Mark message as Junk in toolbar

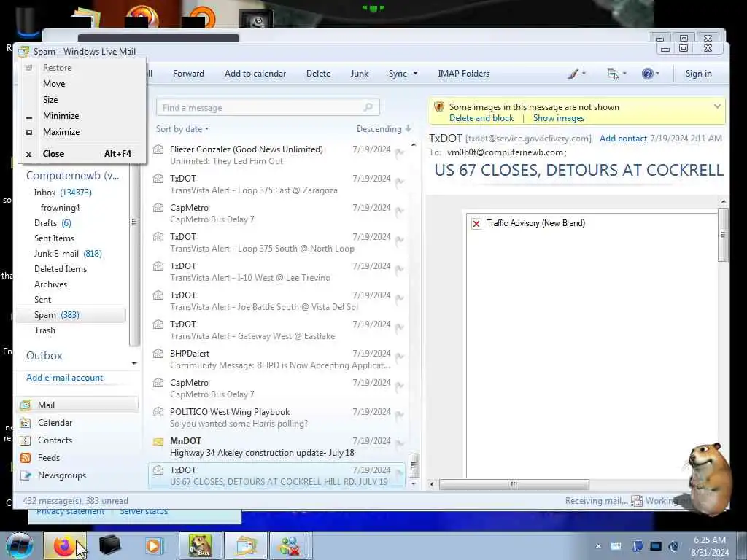(359, 74)
